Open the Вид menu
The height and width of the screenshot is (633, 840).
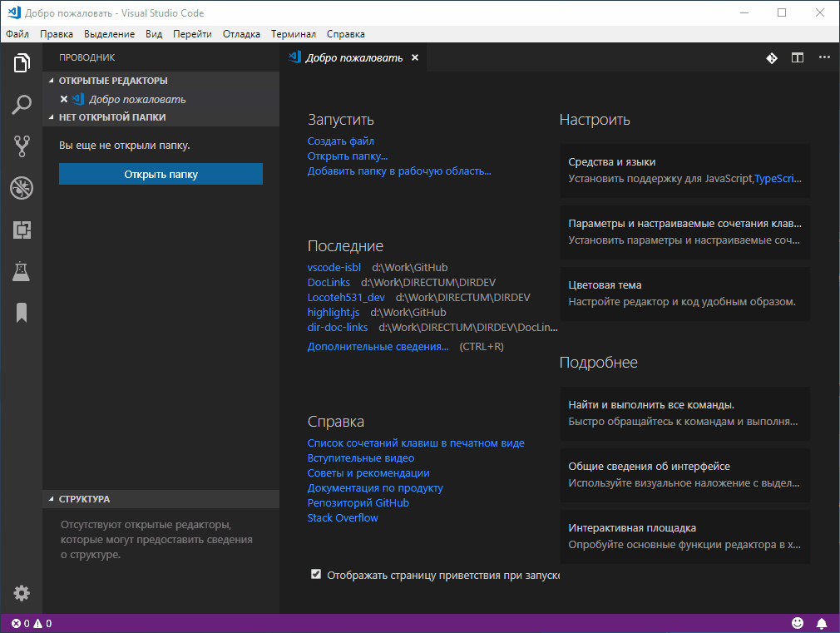[x=154, y=34]
